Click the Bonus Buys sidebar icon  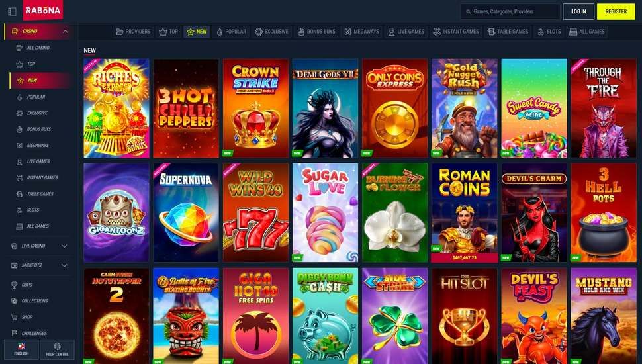tap(19, 130)
